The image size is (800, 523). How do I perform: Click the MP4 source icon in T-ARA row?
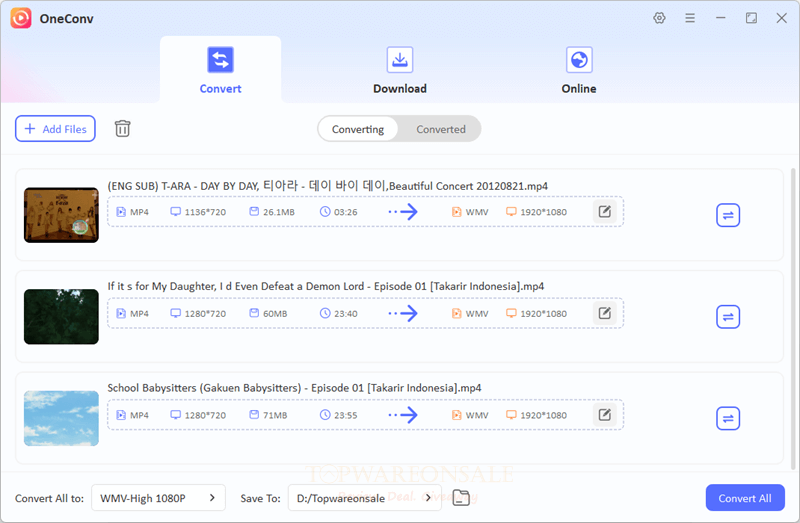click(121, 212)
